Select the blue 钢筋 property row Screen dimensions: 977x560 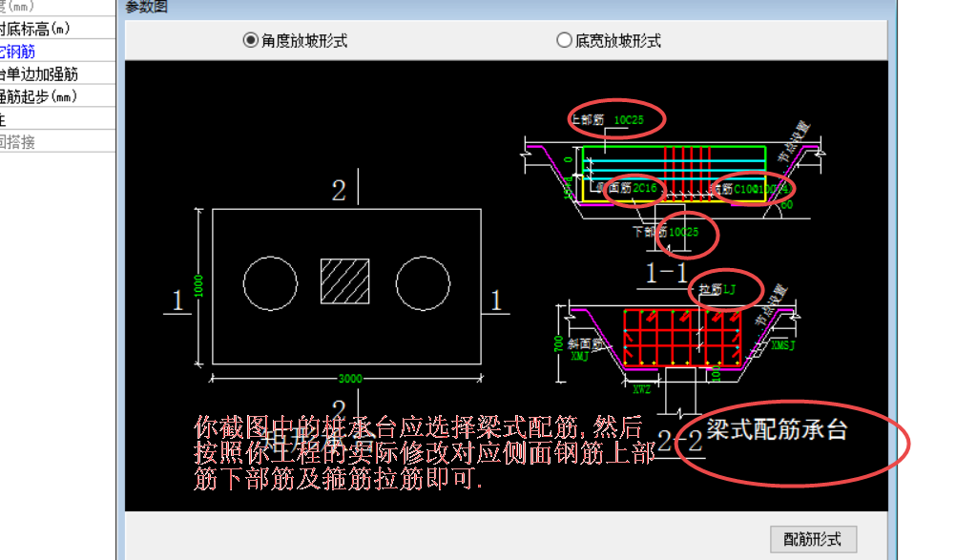(57, 52)
